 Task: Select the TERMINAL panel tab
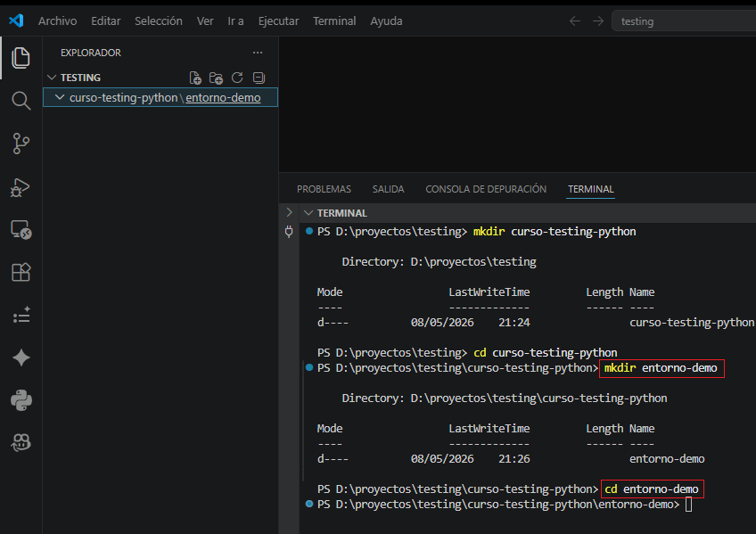point(590,189)
